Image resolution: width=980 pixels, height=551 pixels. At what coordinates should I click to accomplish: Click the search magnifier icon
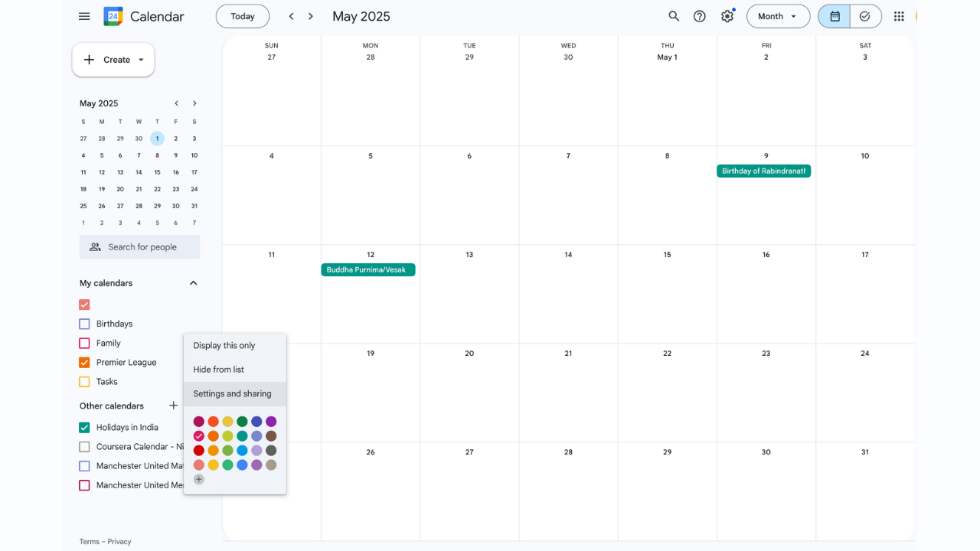(x=674, y=16)
